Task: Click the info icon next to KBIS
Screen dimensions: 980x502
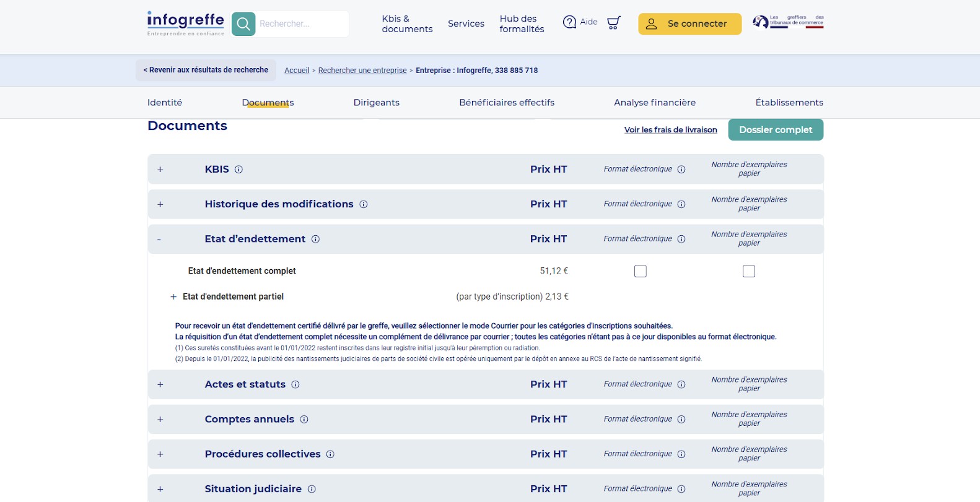Action: tap(238, 170)
